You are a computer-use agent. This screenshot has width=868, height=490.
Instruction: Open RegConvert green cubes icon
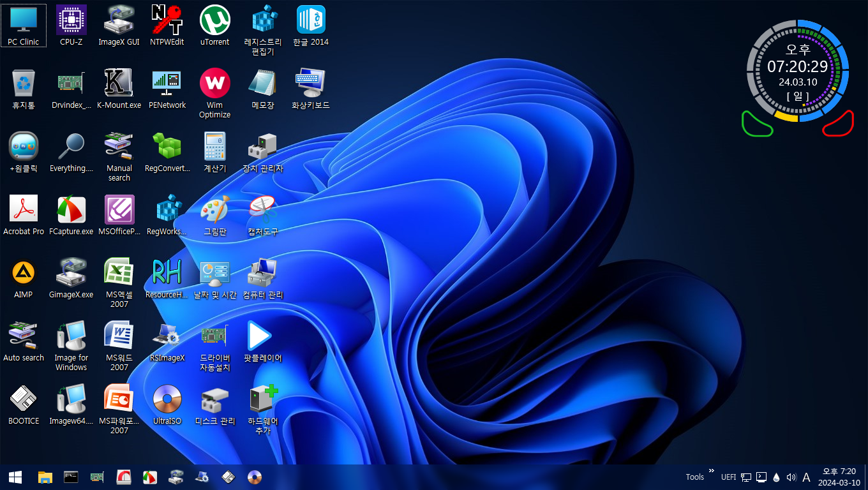tap(167, 152)
